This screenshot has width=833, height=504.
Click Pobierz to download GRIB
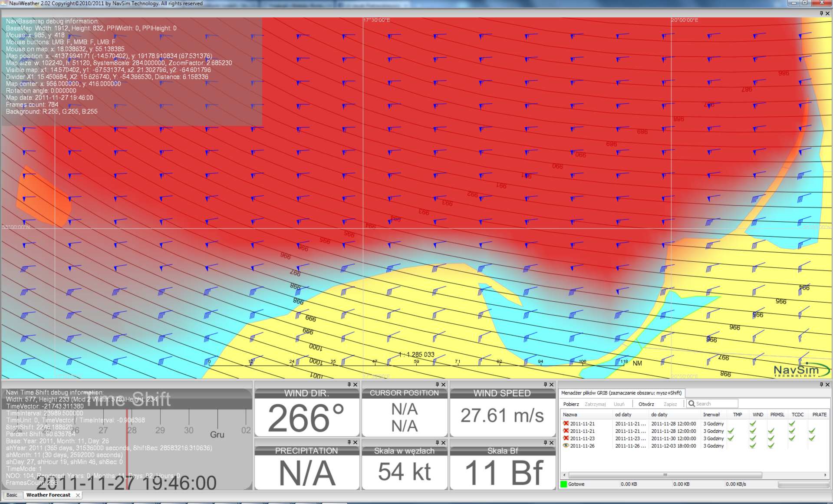pos(571,404)
